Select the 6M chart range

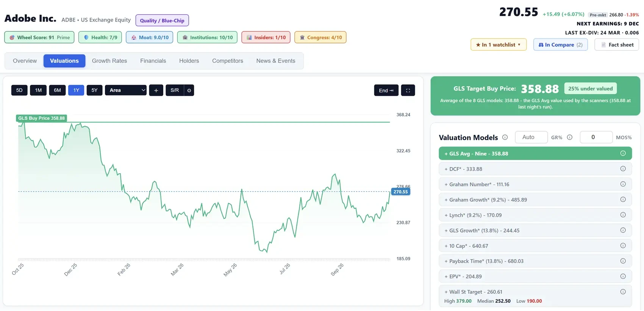pos(57,90)
